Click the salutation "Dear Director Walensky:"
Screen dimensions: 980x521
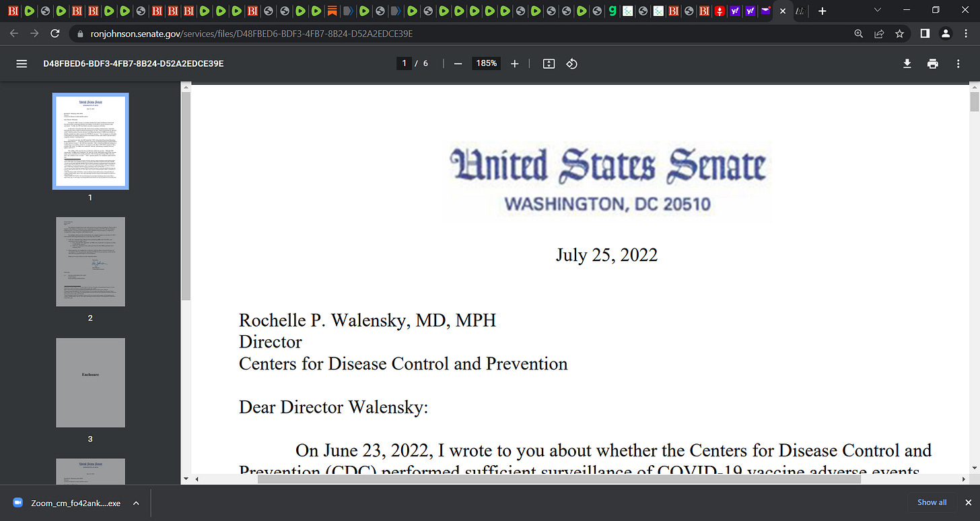333,407
